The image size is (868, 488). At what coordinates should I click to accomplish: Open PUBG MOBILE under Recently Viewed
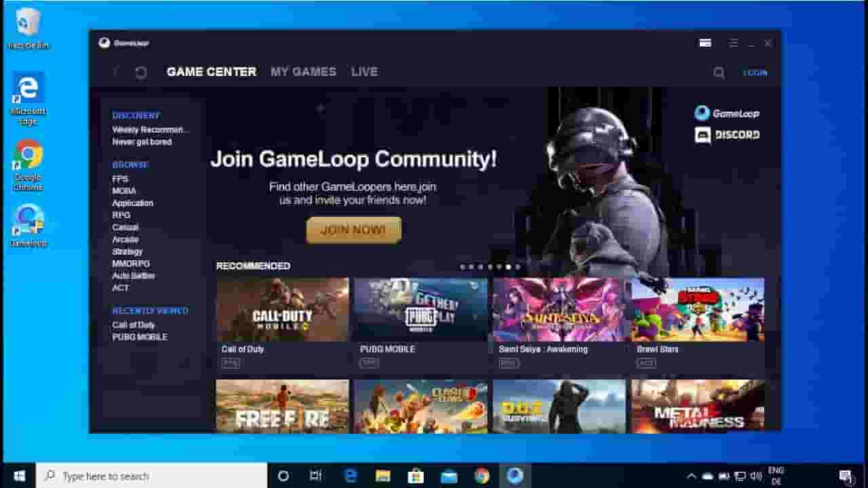tap(140, 337)
